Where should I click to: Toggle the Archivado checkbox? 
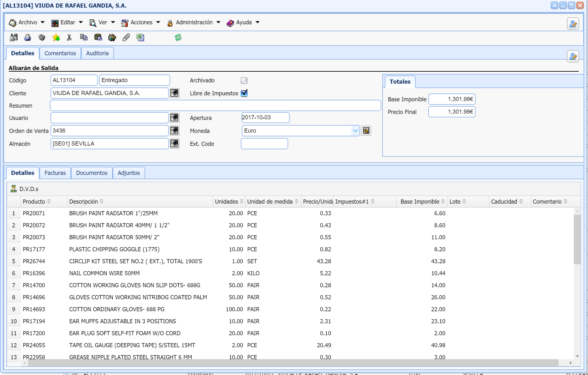click(244, 80)
